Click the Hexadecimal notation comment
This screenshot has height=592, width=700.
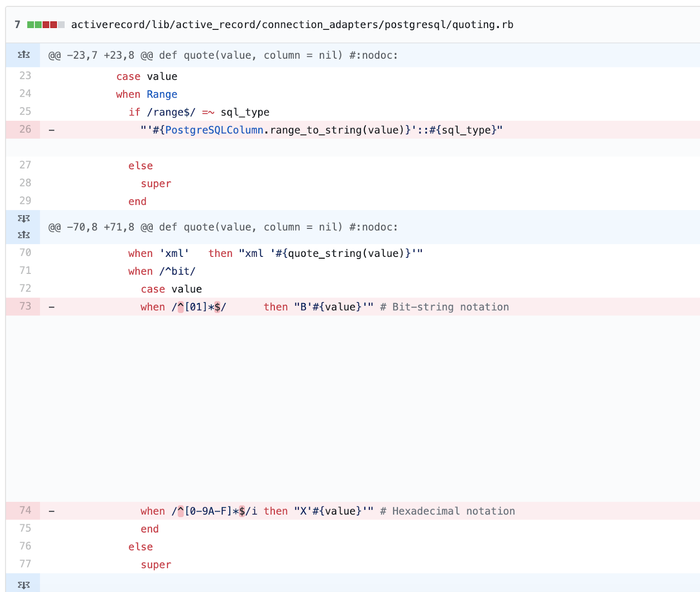click(448, 511)
